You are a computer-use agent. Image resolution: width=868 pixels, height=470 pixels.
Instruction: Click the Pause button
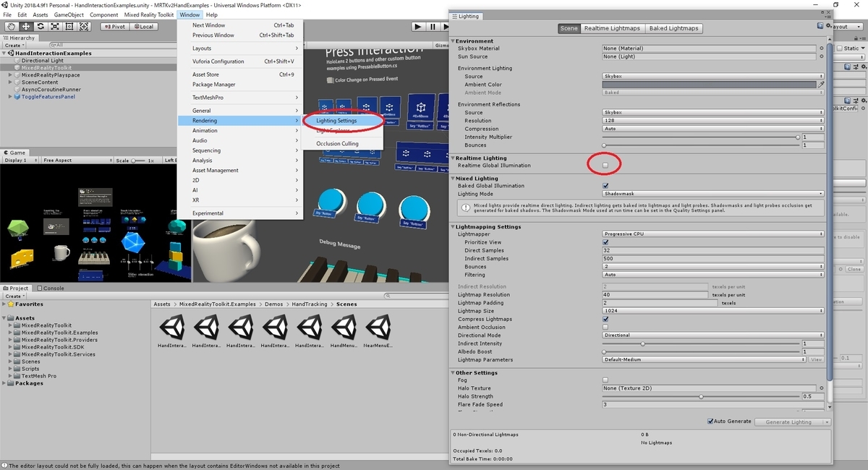(x=433, y=27)
